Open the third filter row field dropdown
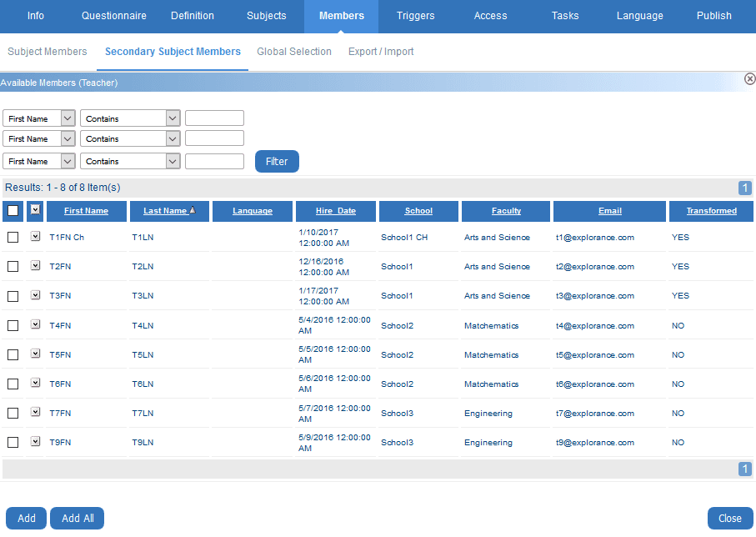This screenshot has height=537, width=756. coord(39,161)
